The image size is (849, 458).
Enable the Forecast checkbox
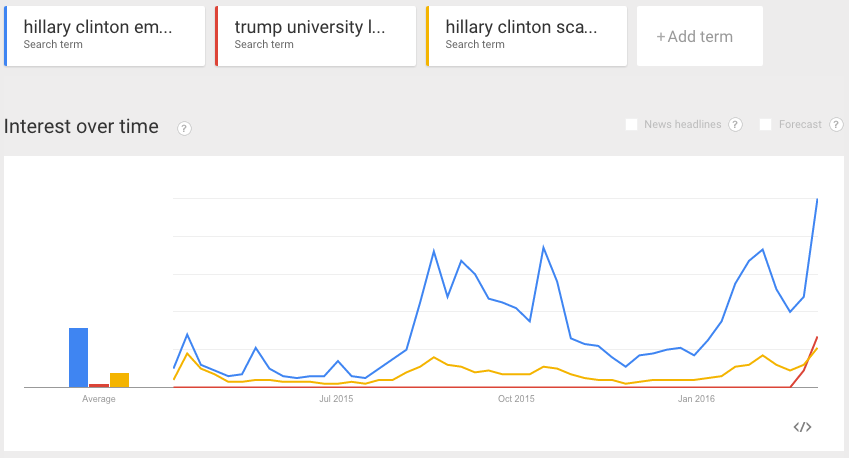click(x=766, y=125)
